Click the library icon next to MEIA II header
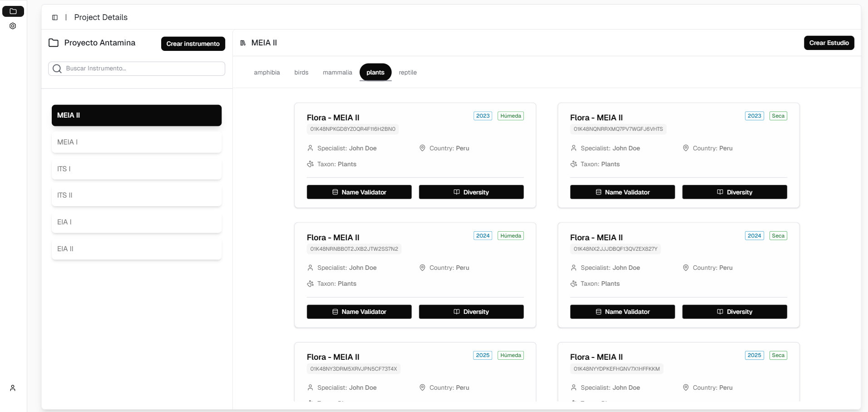Viewport: 868px width, 412px height. pyautogui.click(x=243, y=43)
